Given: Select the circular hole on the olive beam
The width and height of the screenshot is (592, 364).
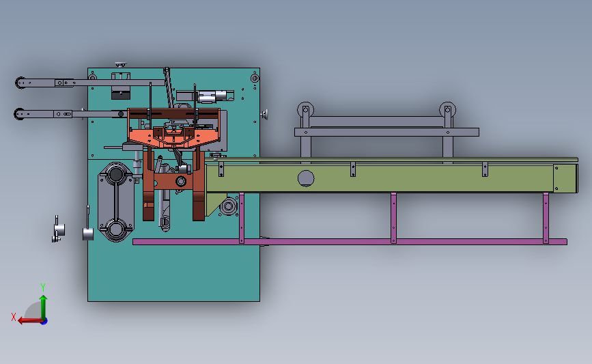Looking at the screenshot, I should click(x=306, y=178).
